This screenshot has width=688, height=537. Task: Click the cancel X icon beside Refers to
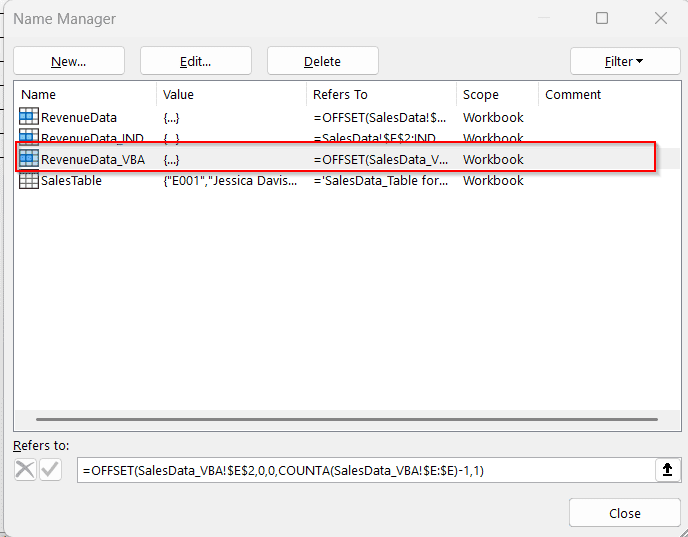pos(25,470)
